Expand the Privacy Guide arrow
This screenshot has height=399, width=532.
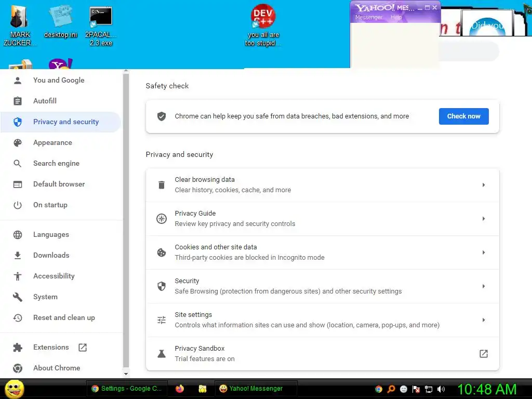(484, 219)
